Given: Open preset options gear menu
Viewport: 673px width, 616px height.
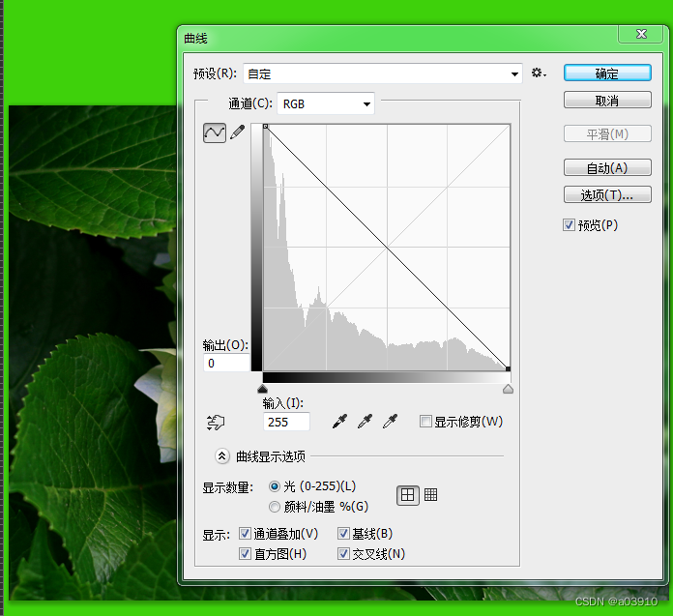Looking at the screenshot, I should pos(539,73).
